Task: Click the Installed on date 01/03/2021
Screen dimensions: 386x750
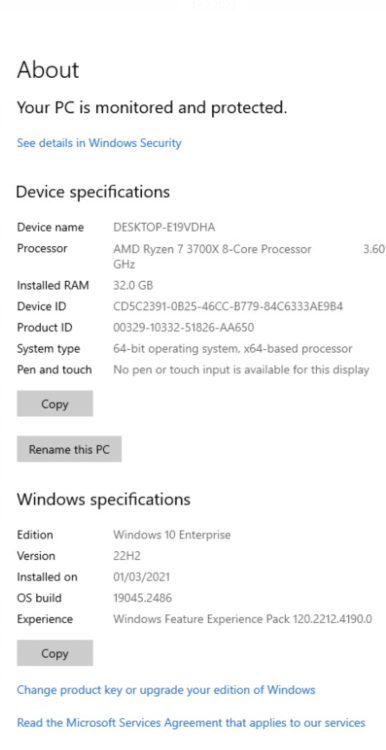Action: (x=141, y=577)
